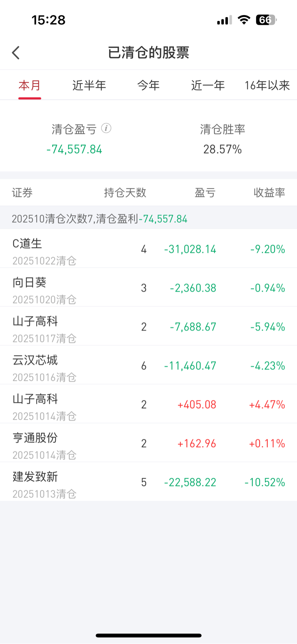
Task: Tap the cellular signal bars icon
Action: click(224, 20)
